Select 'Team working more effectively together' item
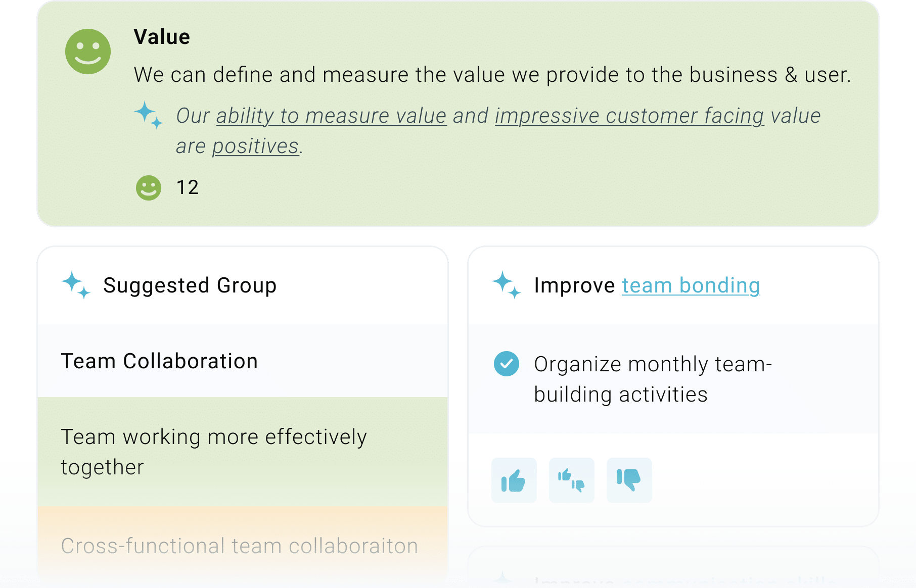The image size is (916, 588). pyautogui.click(x=243, y=452)
